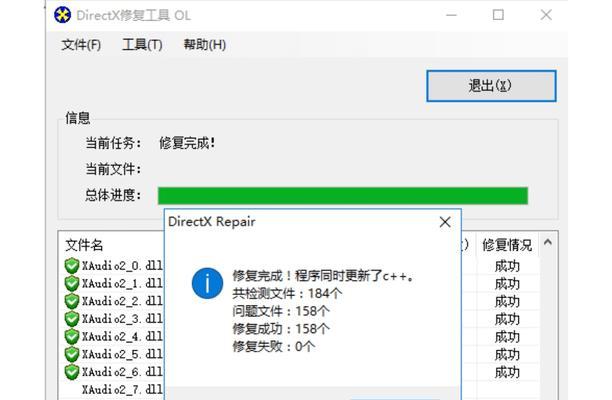Click green shield icon for XAudio2_5.dll
The width and height of the screenshot is (612, 400).
click(72, 354)
